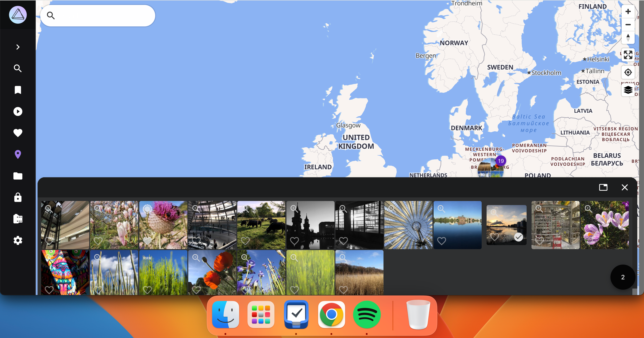Open Videos section with play icon
The image size is (644, 338).
click(x=18, y=111)
